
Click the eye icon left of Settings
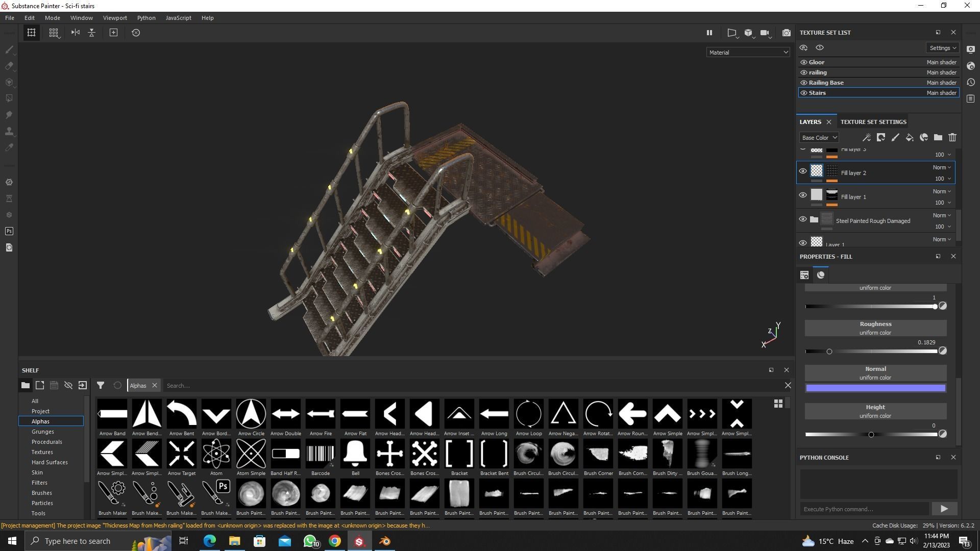click(820, 48)
